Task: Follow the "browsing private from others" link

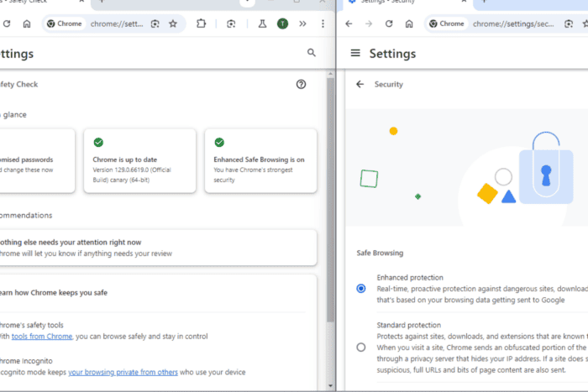Action: (x=123, y=372)
